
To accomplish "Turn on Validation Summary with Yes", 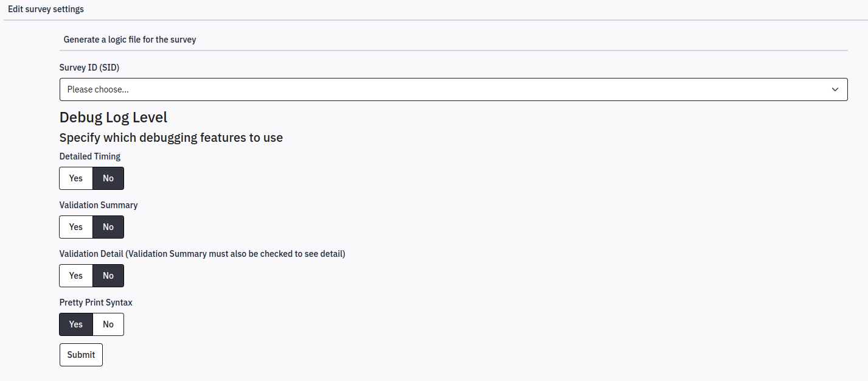I will (x=76, y=227).
